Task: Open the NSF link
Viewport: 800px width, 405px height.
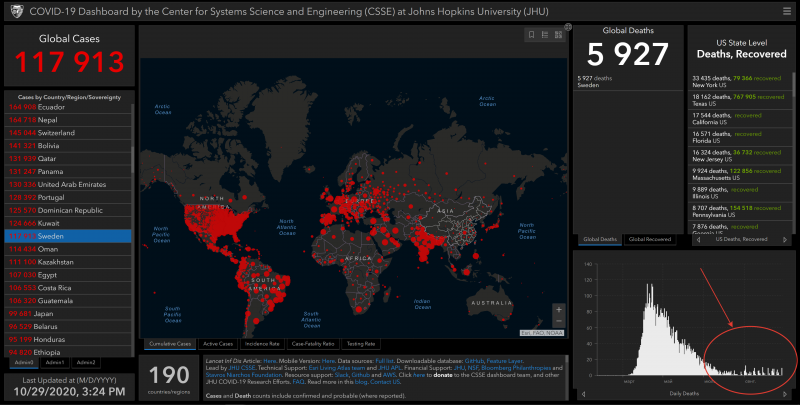Action: click(x=472, y=368)
